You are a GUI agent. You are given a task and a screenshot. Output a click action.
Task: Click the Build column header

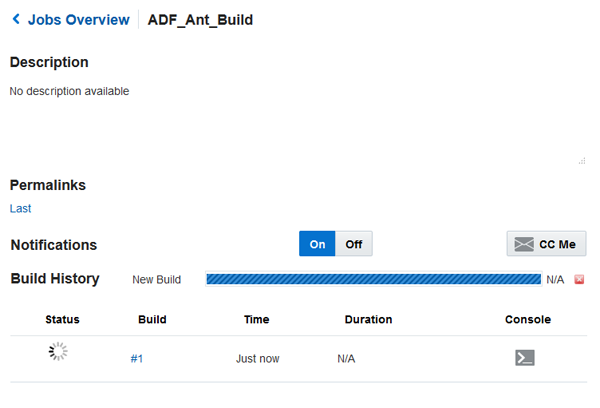[152, 320]
